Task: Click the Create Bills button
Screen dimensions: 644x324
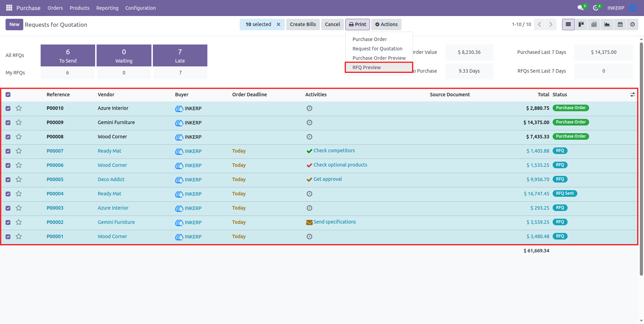Action: tap(303, 24)
